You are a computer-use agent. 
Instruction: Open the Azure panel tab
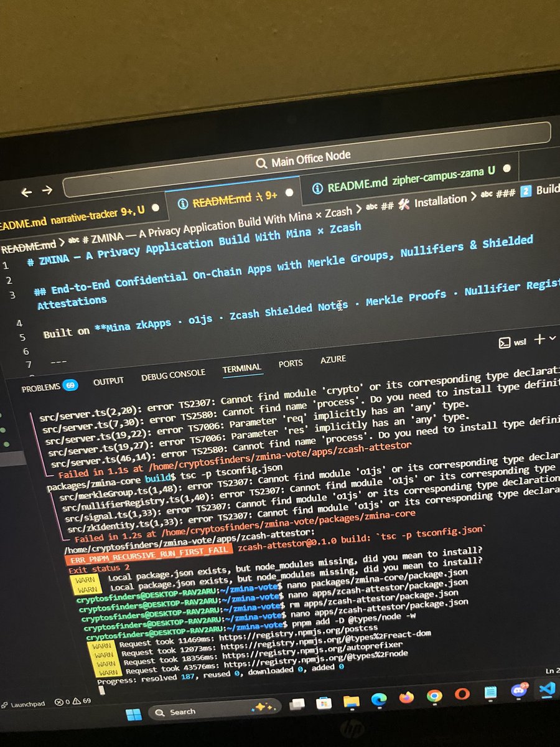[x=333, y=360]
